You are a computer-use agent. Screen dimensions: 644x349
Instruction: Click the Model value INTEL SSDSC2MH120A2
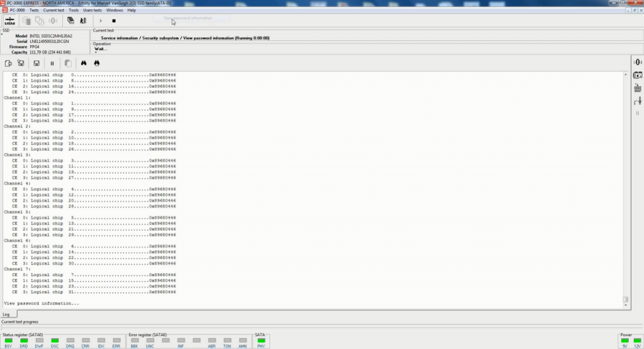pos(50,36)
